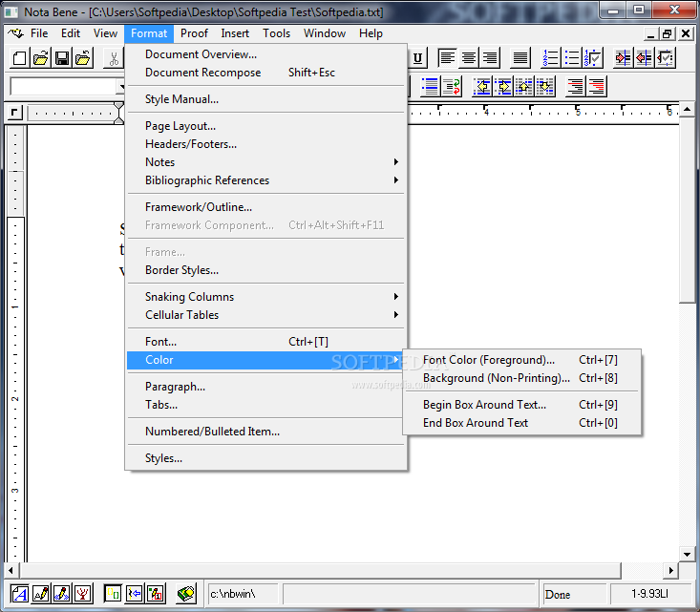The image size is (700, 612).
Task: Click the vertical scrollbar down arrow
Action: (x=687, y=555)
